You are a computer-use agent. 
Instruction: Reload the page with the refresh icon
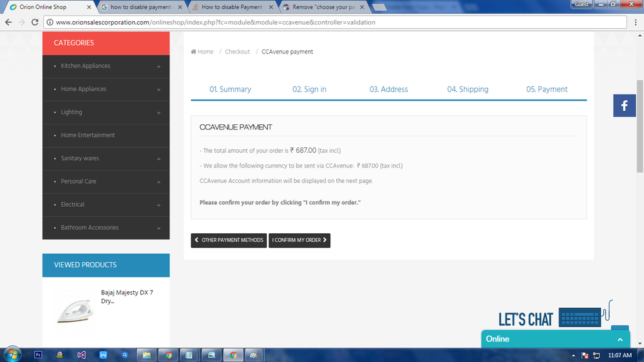[x=35, y=22]
